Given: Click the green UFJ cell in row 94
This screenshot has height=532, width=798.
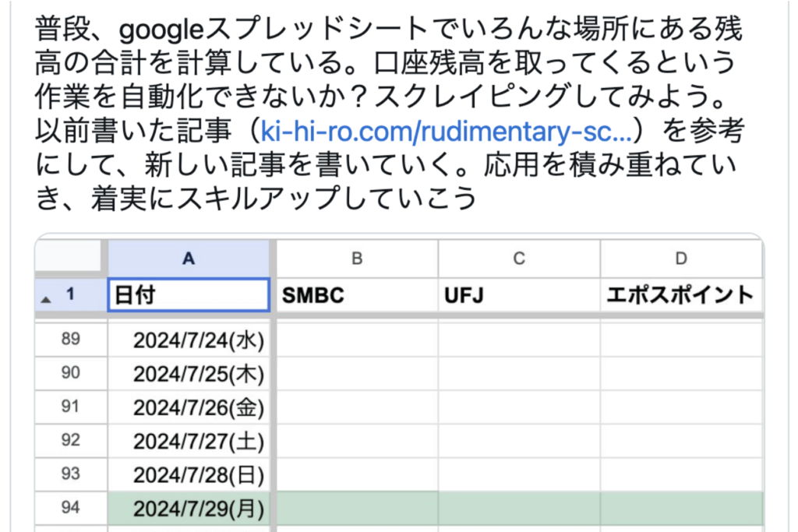Looking at the screenshot, I should click(518, 508).
